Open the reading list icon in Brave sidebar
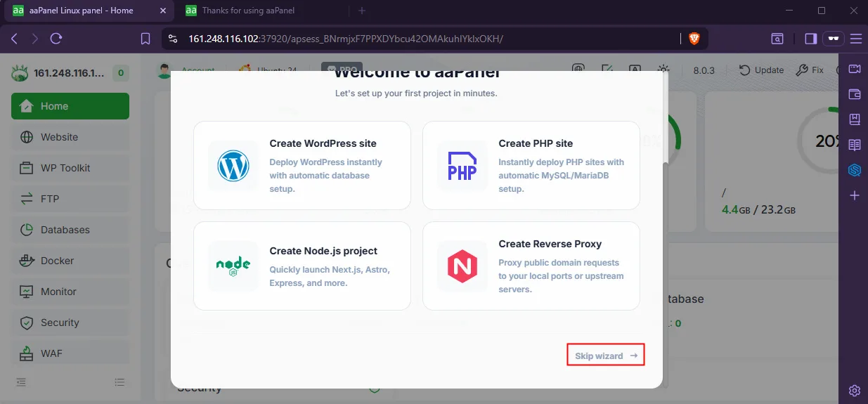 pos(855,145)
